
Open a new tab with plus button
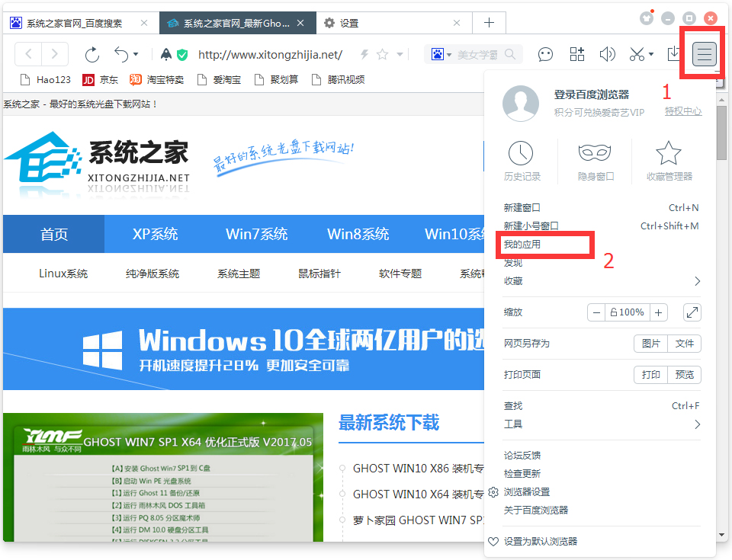tap(489, 22)
